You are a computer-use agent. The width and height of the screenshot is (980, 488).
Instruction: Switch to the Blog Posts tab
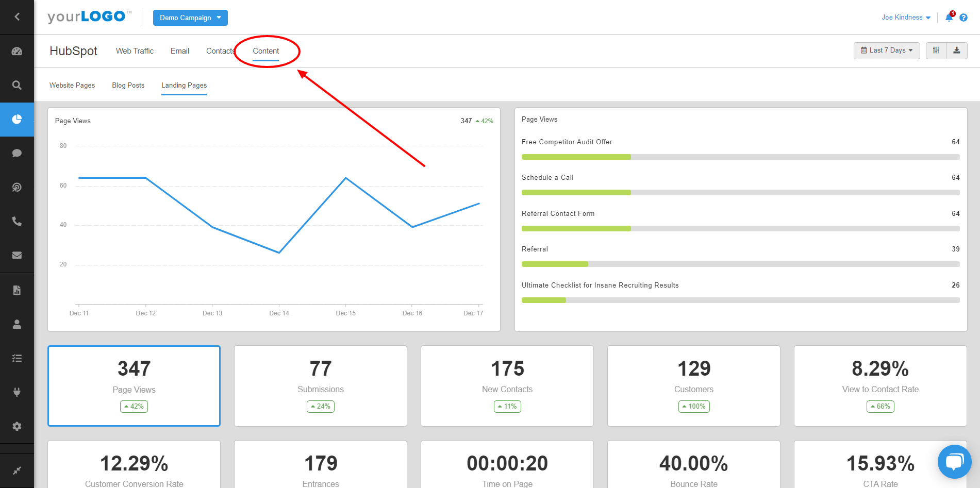(128, 85)
